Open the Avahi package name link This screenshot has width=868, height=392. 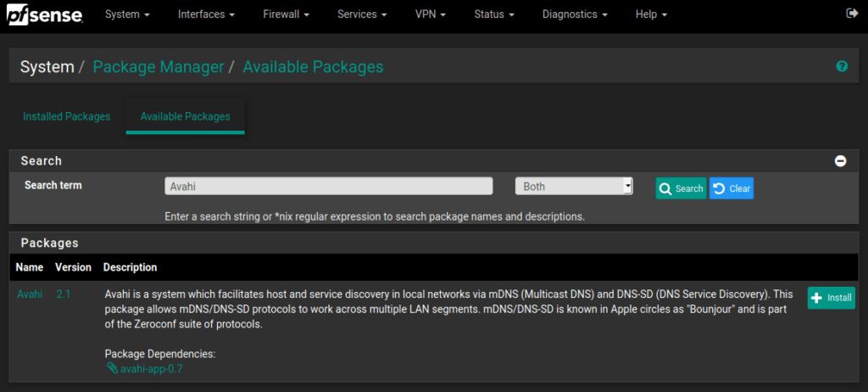pos(30,294)
